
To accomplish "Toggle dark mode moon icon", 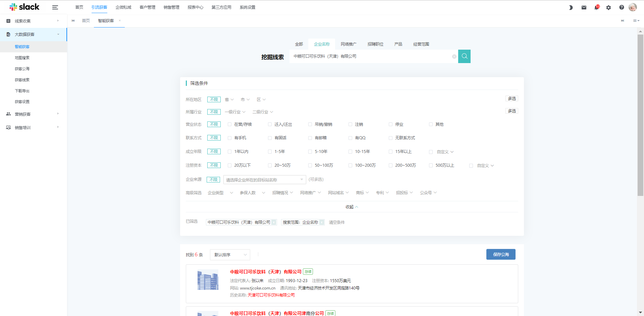I will point(571,7).
